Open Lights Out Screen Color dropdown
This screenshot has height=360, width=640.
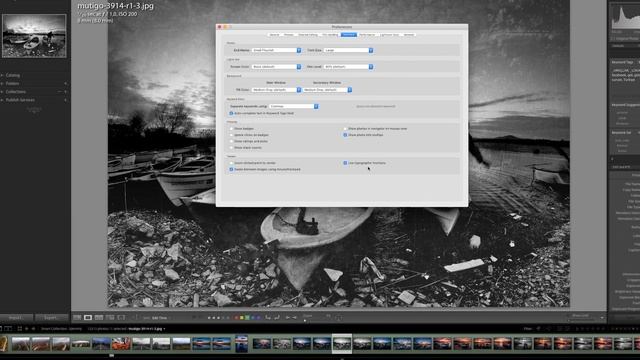276,67
